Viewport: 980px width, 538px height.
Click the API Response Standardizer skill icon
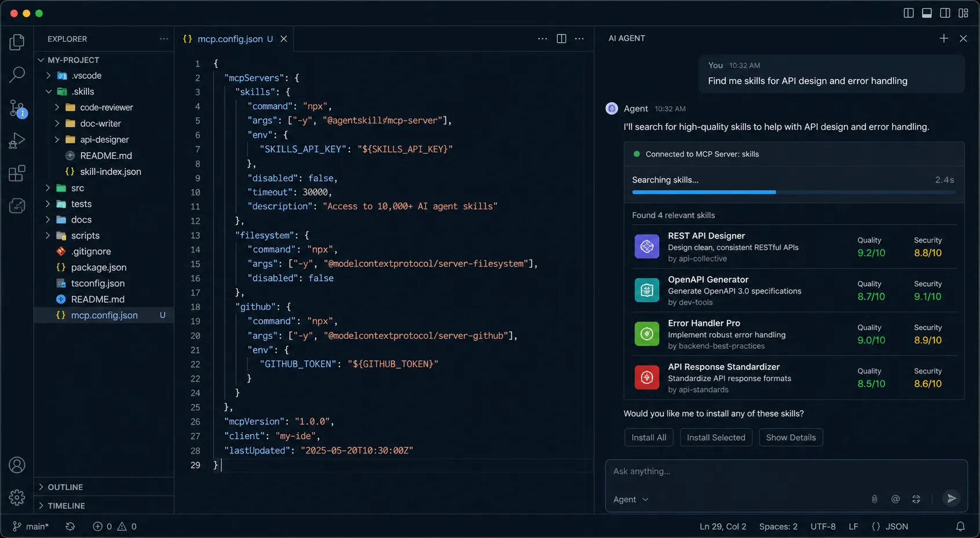click(647, 378)
